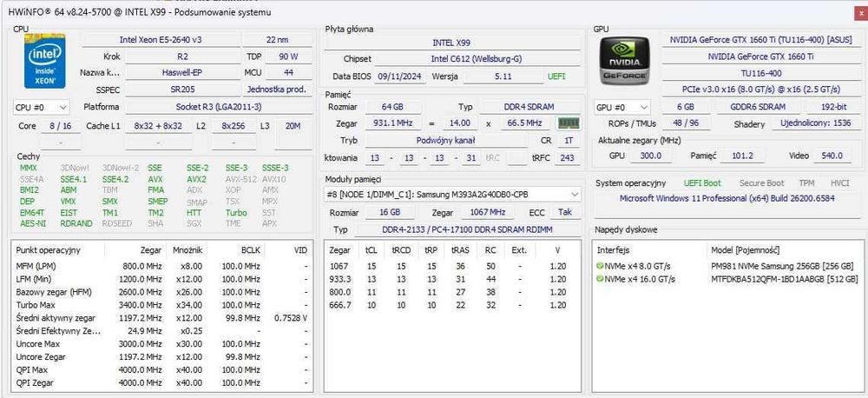Click the 933.3 row in the timing table

(452, 279)
